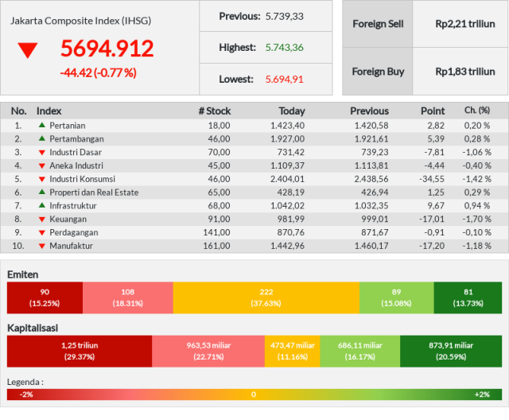The height and width of the screenshot is (420, 509).
Task: Click Pertambangan's previous value 1.921,61
Action: [371, 139]
